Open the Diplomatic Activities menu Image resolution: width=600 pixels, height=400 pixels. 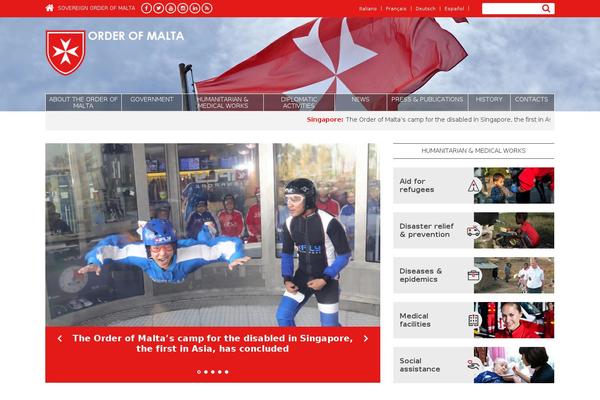299,102
